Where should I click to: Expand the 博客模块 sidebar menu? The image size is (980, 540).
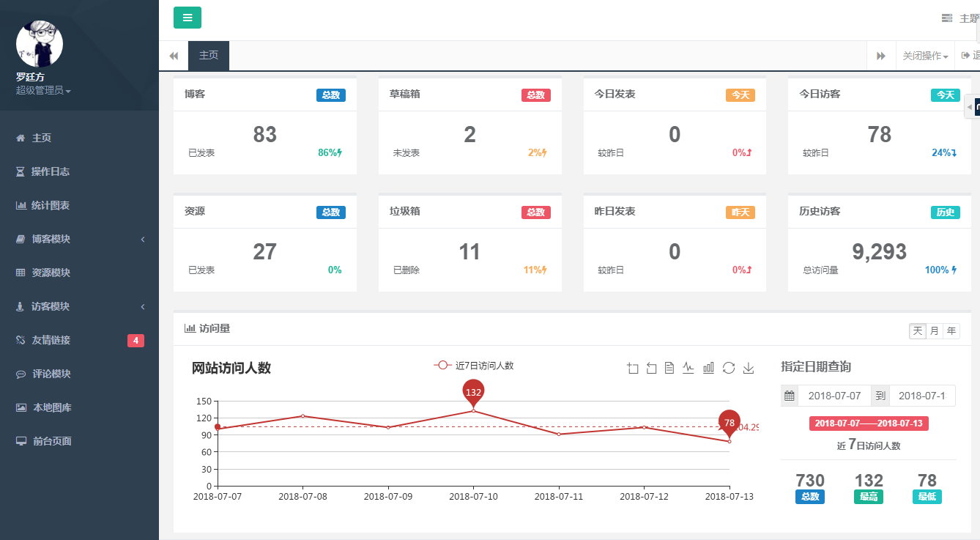point(79,239)
